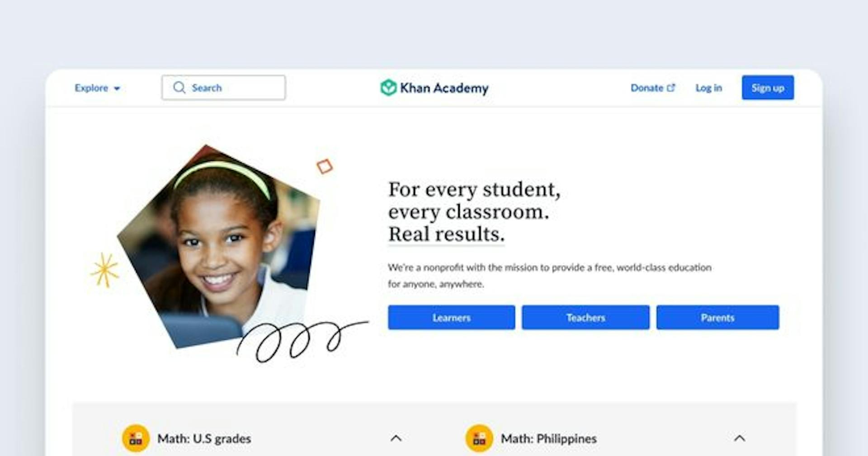Image resolution: width=868 pixels, height=456 pixels.
Task: Open the Log in link
Action: coord(708,88)
